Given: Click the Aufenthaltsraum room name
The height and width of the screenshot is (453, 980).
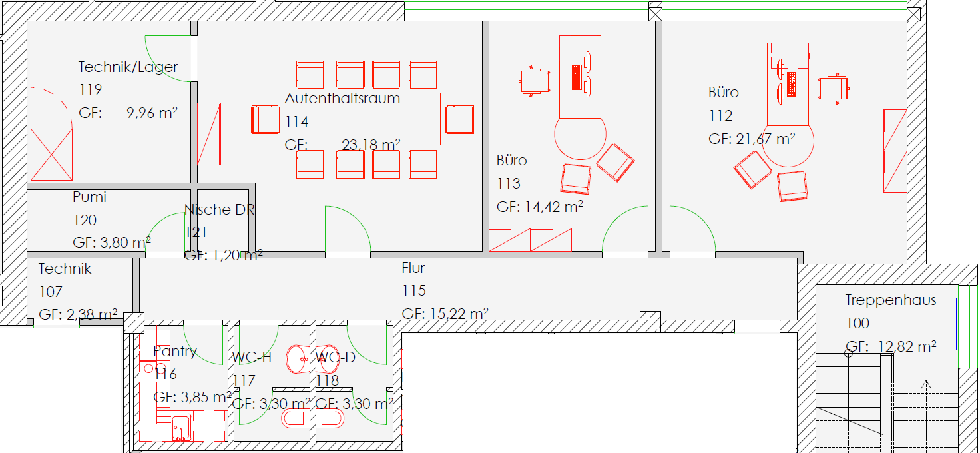Looking at the screenshot, I should (343, 99).
